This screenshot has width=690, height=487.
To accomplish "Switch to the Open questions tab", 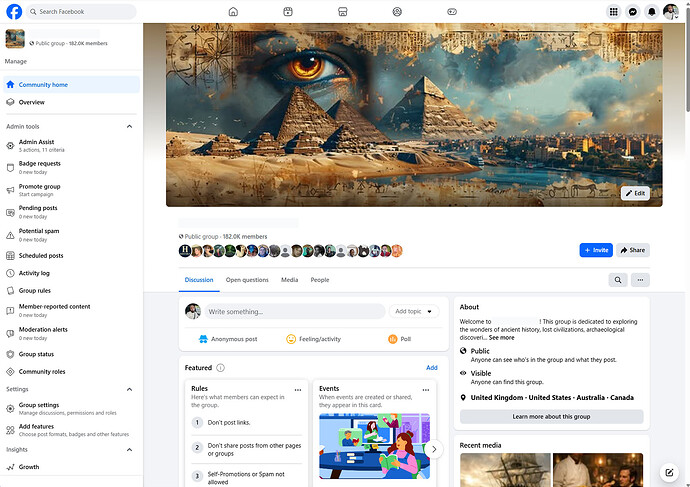I will tap(247, 280).
